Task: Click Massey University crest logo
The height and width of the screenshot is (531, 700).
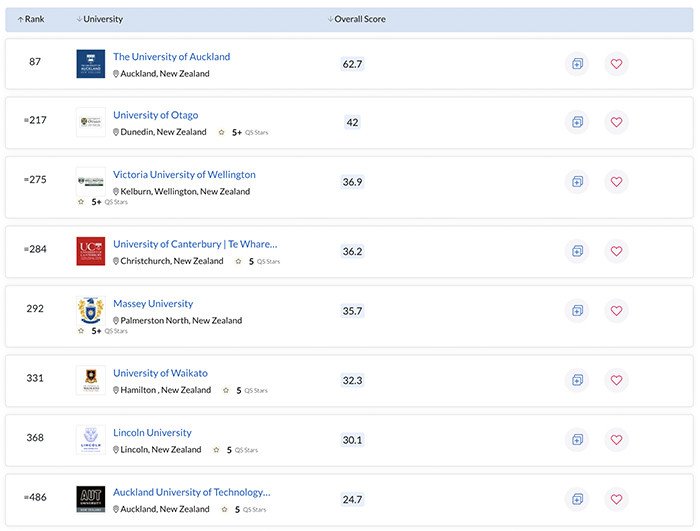Action: [x=91, y=310]
